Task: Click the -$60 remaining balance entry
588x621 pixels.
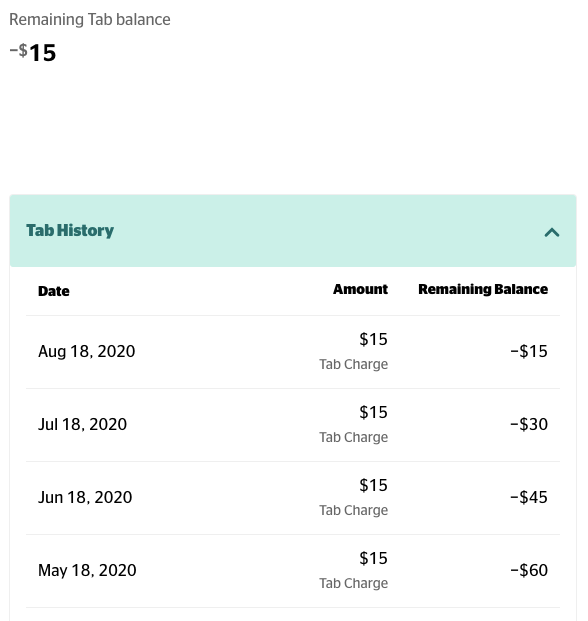Action: point(529,570)
